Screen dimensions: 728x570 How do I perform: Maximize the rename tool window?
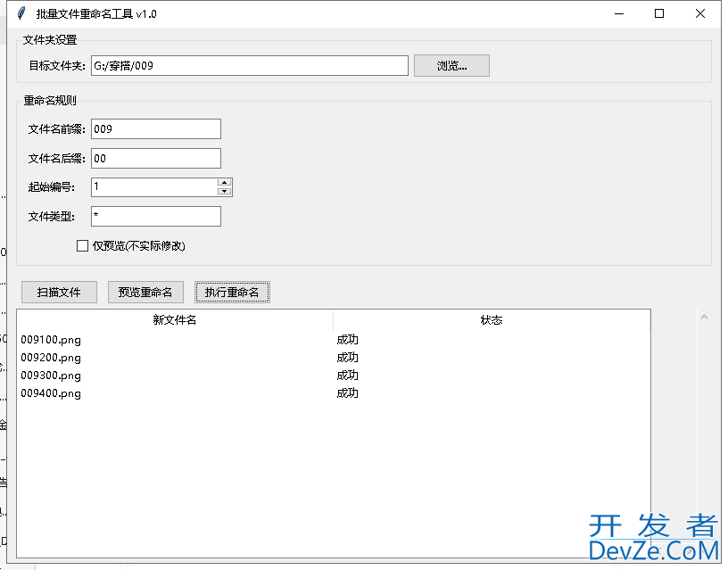tap(659, 13)
